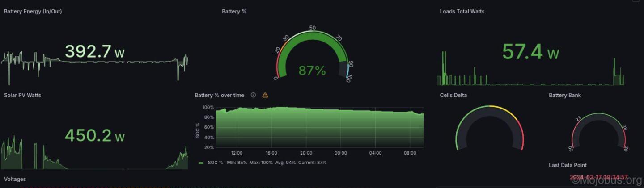The height and width of the screenshot is (188, 644).
Task: Click the Last Data Point panel title
Action: [568, 165]
